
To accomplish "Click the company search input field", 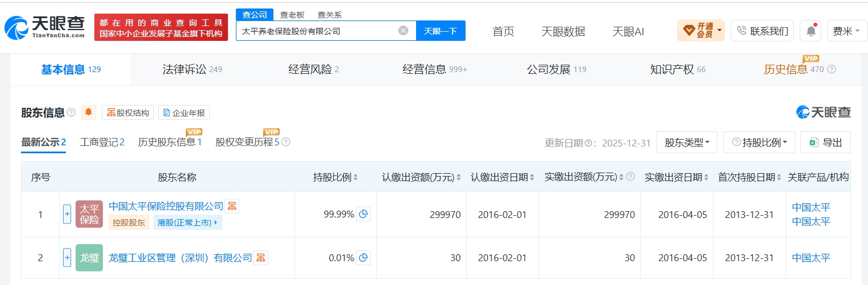I will pyautogui.click(x=318, y=31).
